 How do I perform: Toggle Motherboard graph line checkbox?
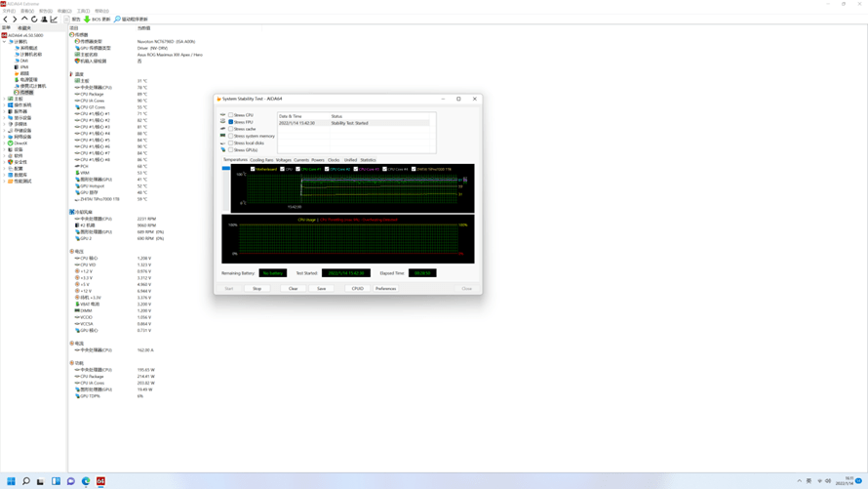pos(253,169)
